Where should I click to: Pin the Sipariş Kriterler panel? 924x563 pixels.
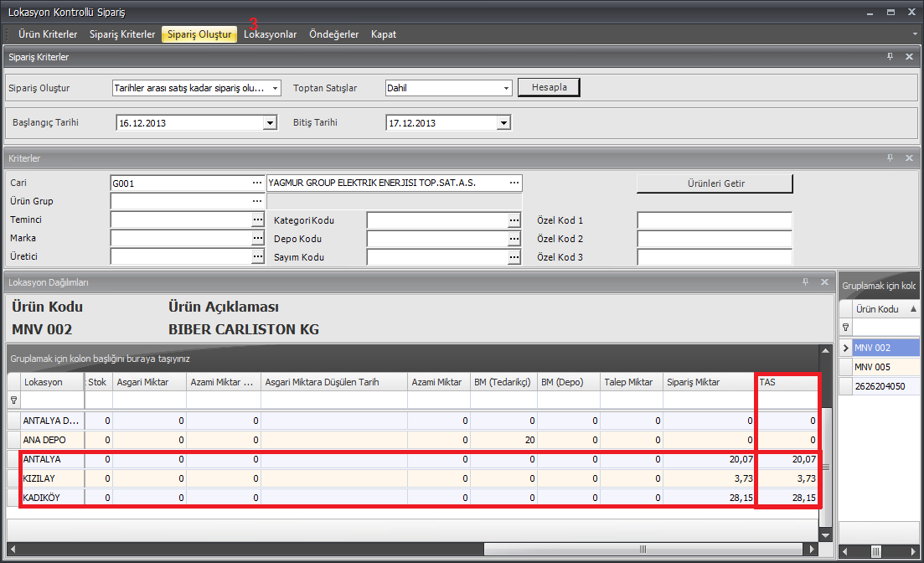(x=890, y=57)
